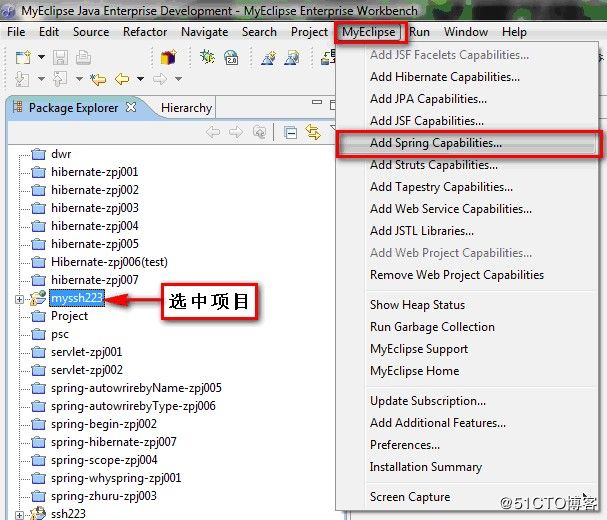Open the Previous Annotation dropdown arrow
The image size is (607, 520).
click(79, 79)
